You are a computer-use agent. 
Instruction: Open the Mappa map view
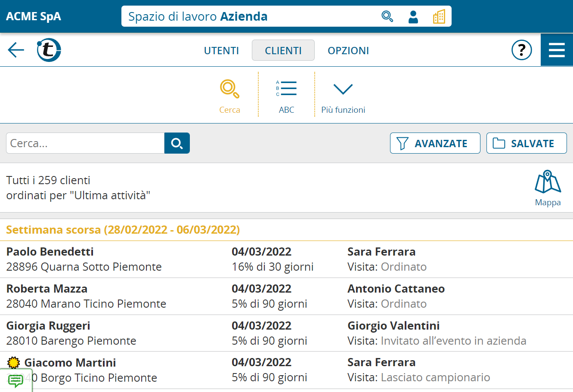click(548, 188)
